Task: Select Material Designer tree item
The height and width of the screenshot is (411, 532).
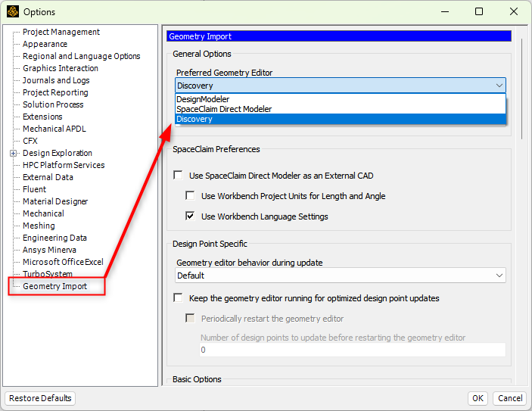Action: [x=55, y=201]
